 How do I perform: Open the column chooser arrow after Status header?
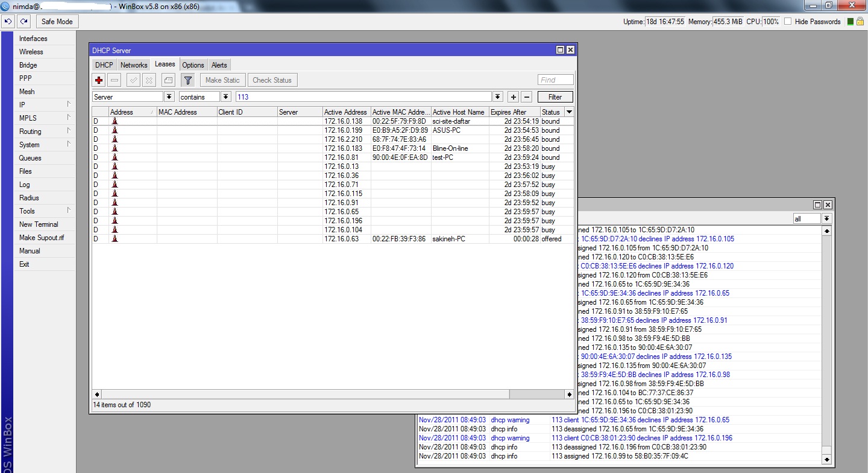coord(569,112)
